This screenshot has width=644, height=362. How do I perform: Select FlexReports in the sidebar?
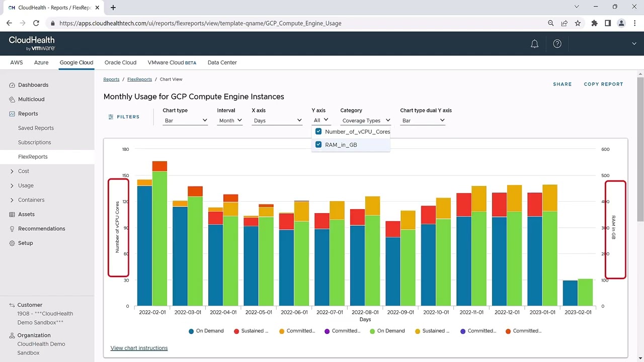33,157
